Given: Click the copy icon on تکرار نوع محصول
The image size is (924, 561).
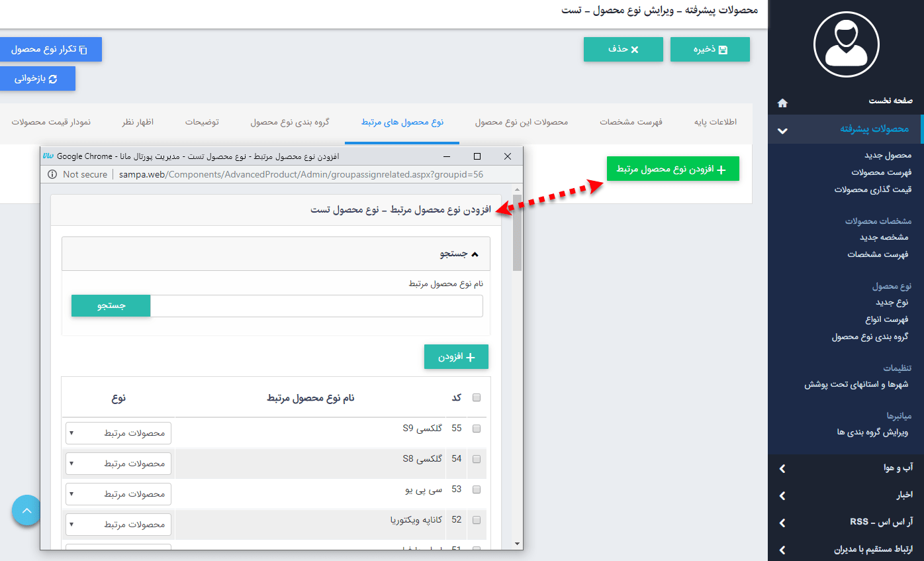Looking at the screenshot, I should click(x=83, y=49).
